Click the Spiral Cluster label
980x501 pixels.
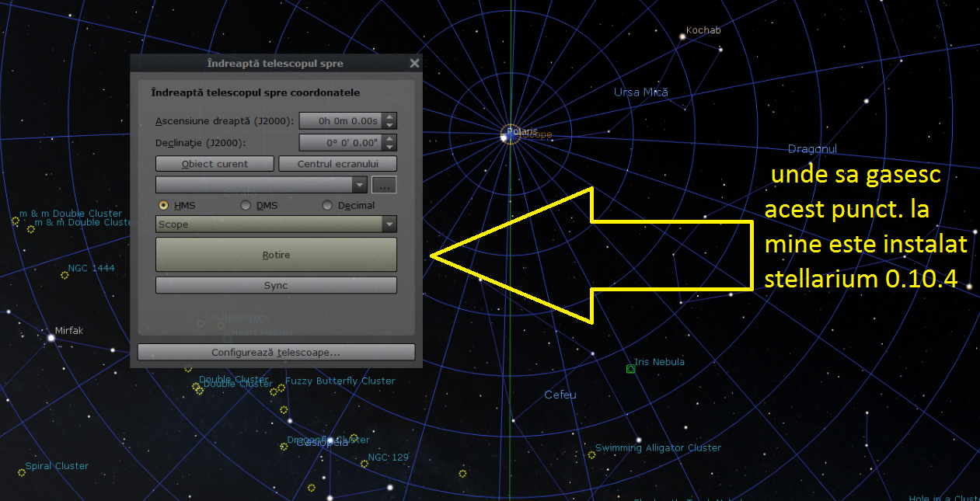pyautogui.click(x=57, y=466)
